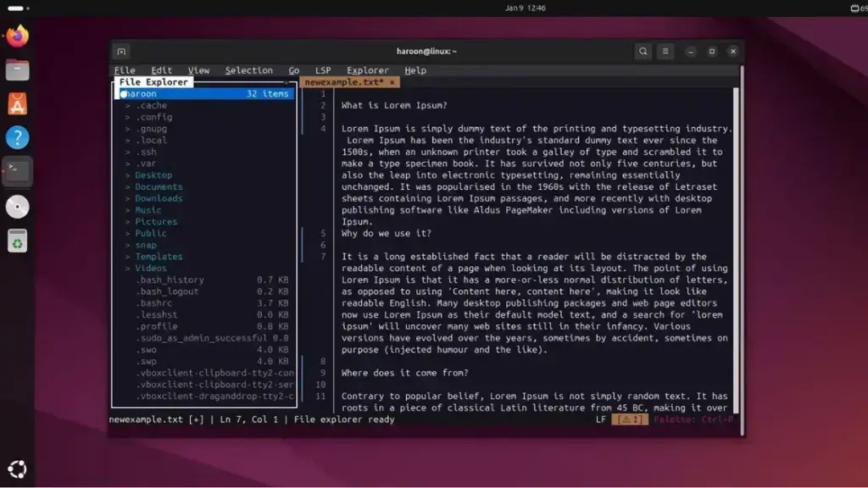Open Firefox from the dock
The height and width of the screenshot is (488, 868).
pos(17,36)
